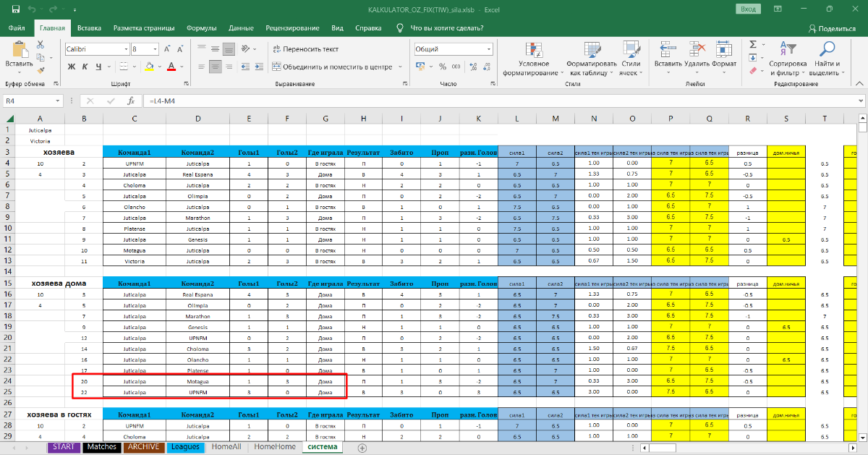Click in the formula bar showing =L4-M4

click(x=434, y=101)
